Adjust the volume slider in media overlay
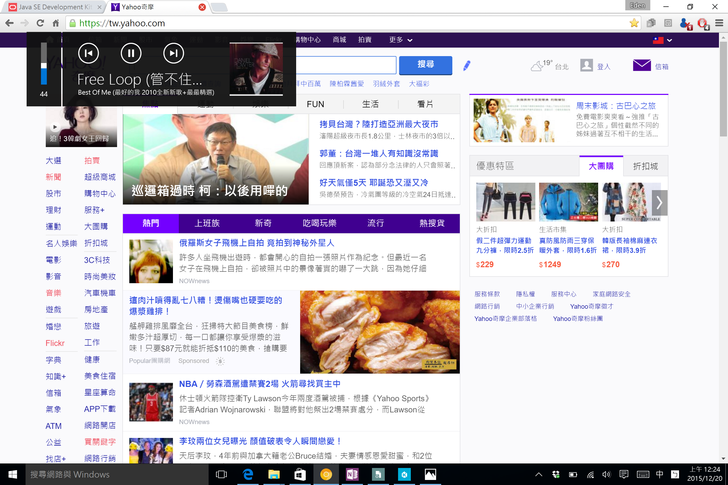This screenshot has width=728, height=485. coord(43,64)
